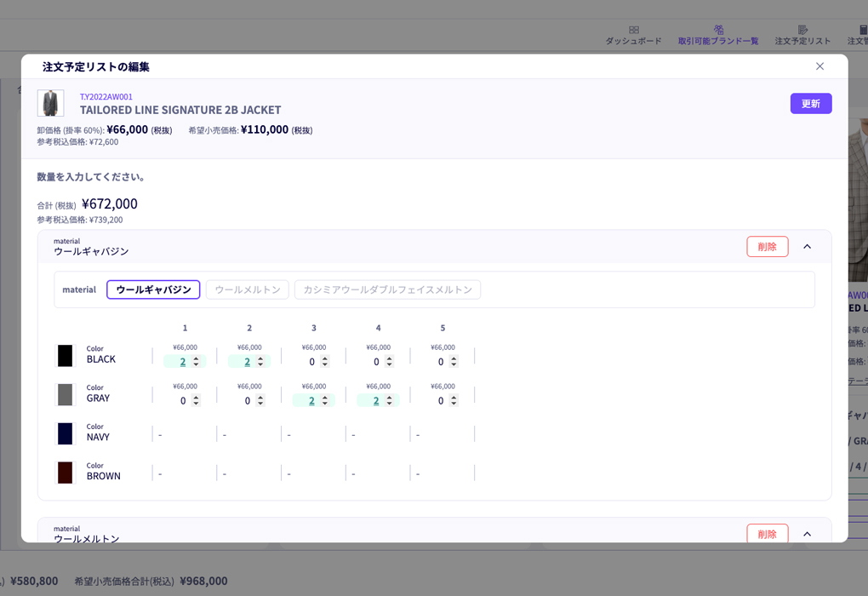Collapse the ウールギャバジン section chevron
This screenshot has height=596, width=868.
coord(807,246)
